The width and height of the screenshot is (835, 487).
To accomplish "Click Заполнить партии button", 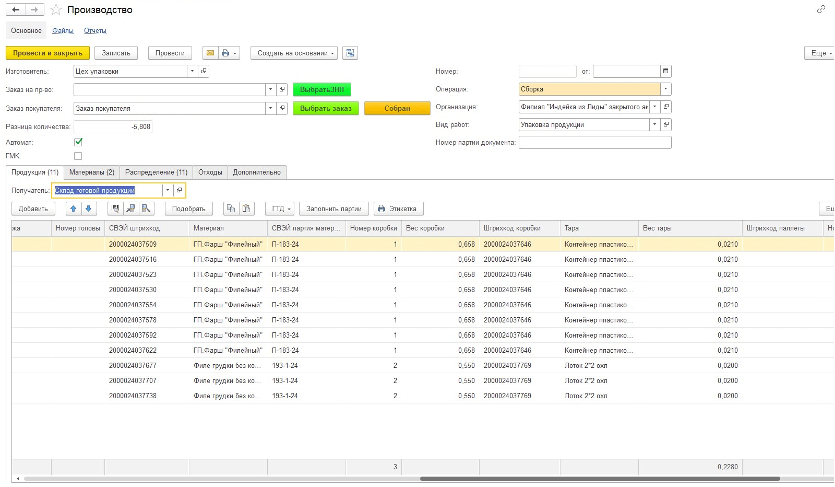I will 334,209.
